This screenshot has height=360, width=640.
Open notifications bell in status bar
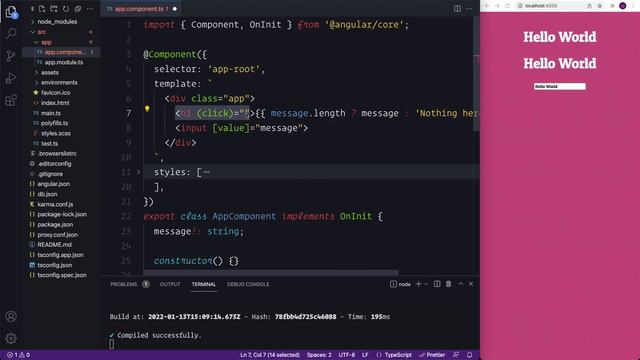tap(469, 355)
